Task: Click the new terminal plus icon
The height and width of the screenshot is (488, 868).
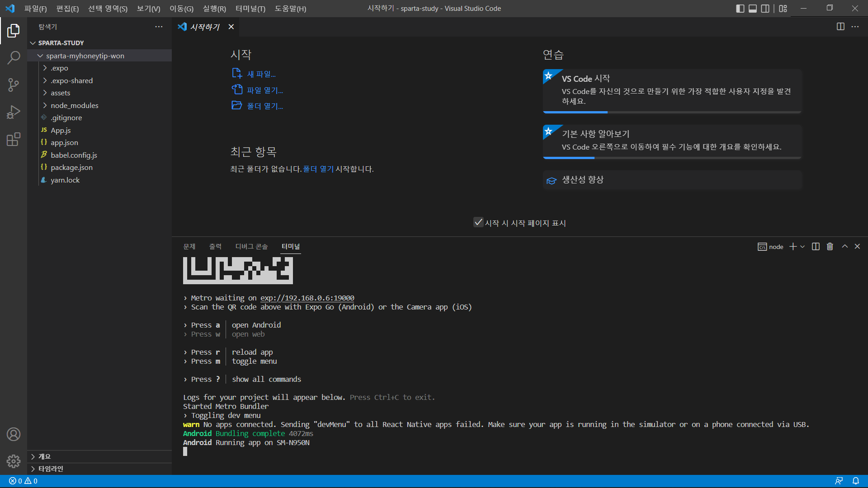Action: [x=793, y=246]
